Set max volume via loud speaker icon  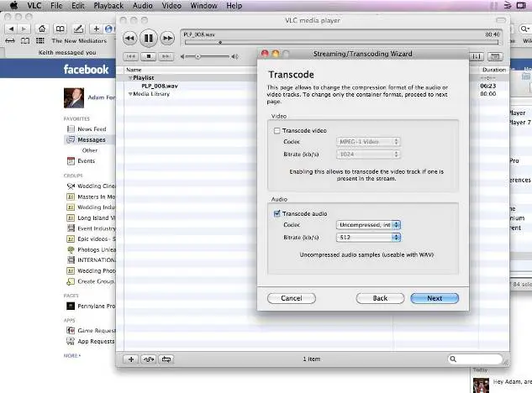(x=234, y=56)
